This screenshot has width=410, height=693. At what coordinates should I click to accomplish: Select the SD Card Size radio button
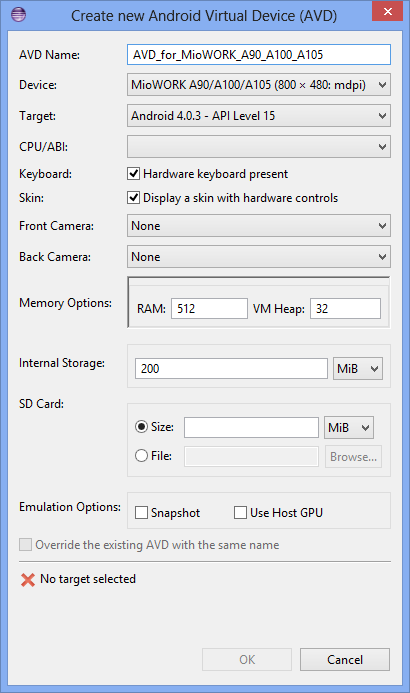141,427
